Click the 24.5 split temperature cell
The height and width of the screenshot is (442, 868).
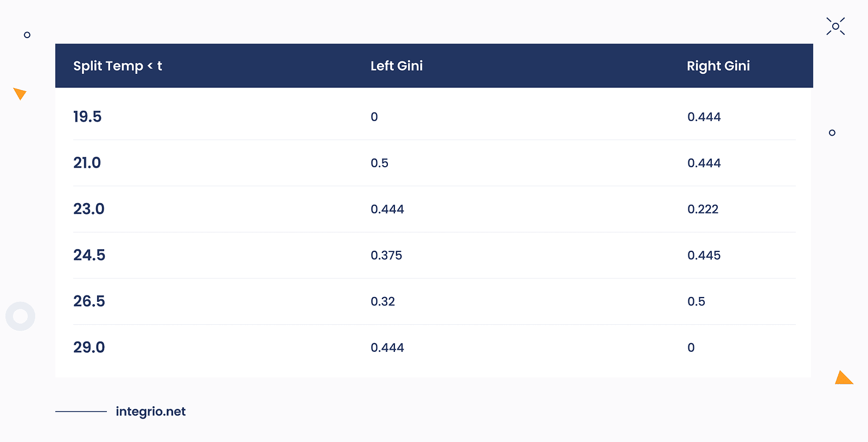[90, 255]
